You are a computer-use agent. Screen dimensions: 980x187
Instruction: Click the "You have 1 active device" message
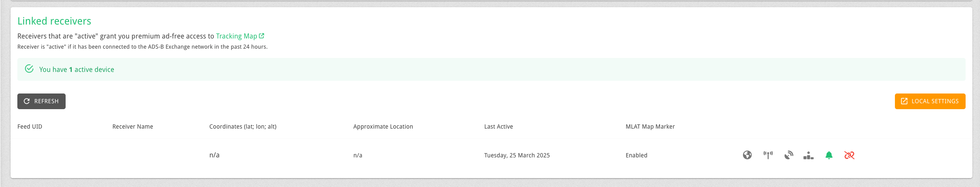point(77,69)
